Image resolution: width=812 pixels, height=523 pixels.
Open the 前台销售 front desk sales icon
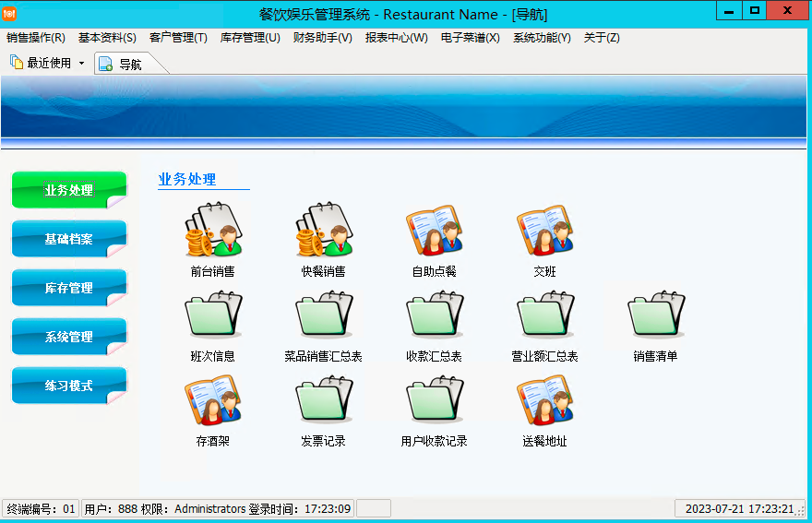pos(212,231)
